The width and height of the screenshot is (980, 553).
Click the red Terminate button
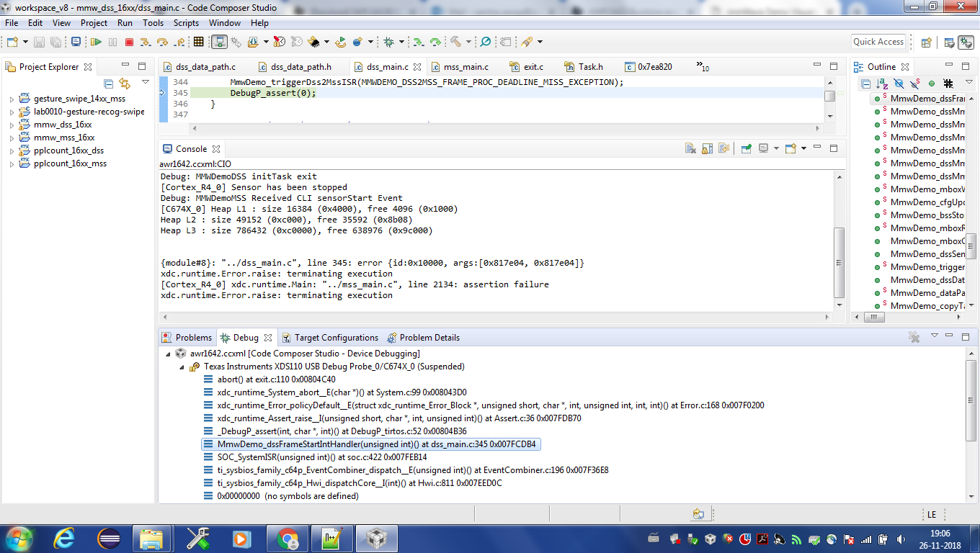click(129, 42)
